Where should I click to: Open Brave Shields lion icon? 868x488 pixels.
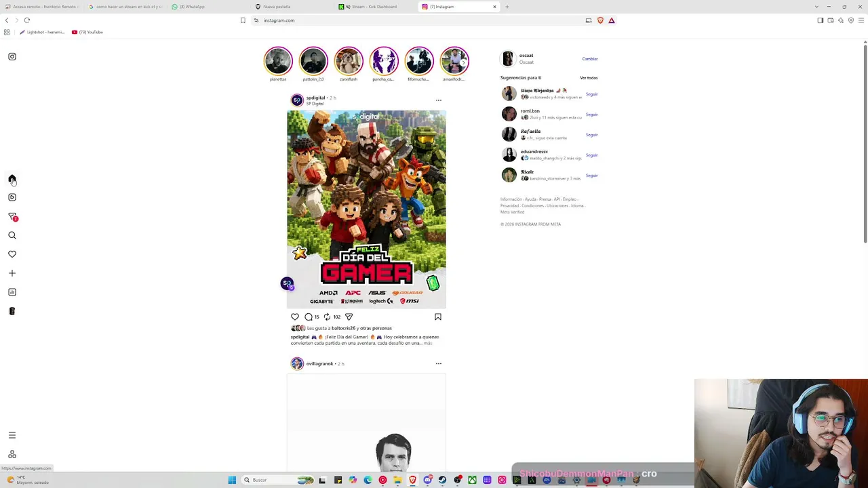point(600,20)
